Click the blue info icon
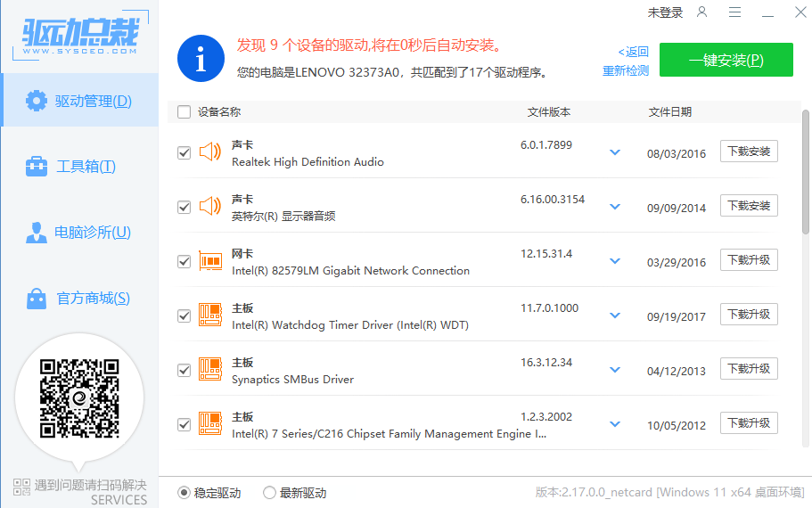 pos(201,59)
